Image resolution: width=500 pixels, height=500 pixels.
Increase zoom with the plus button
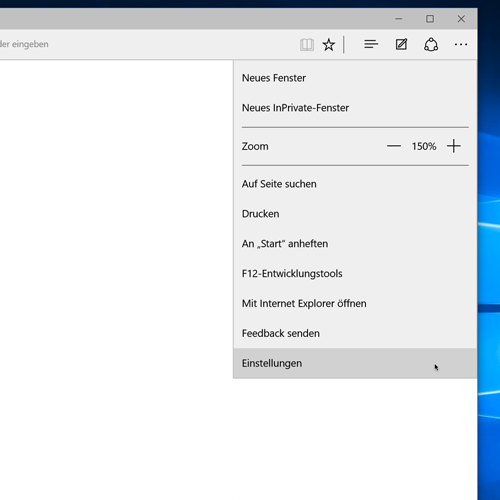pos(454,146)
